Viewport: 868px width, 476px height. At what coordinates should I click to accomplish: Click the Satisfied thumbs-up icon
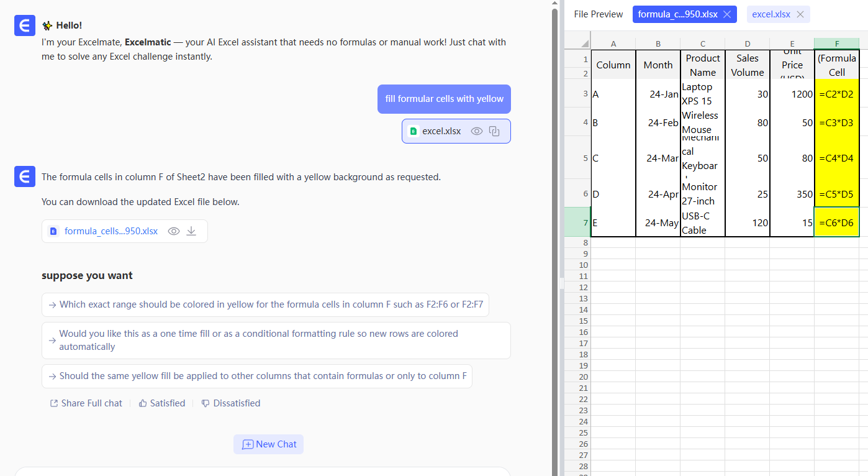coord(143,403)
